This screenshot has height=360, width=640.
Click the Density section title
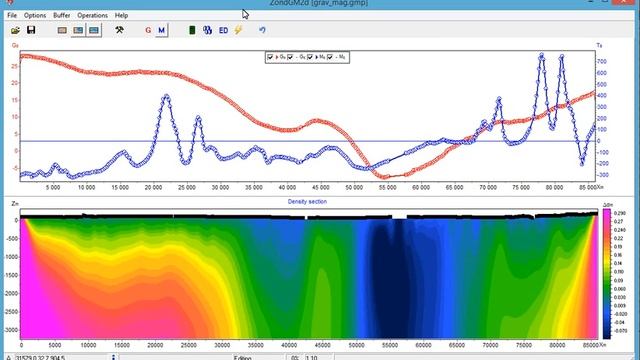coord(307,202)
